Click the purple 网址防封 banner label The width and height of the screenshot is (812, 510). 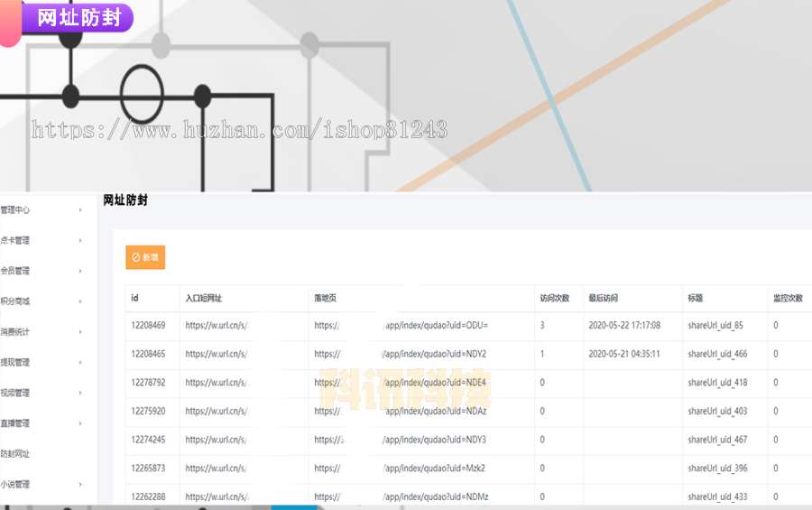tap(78, 18)
